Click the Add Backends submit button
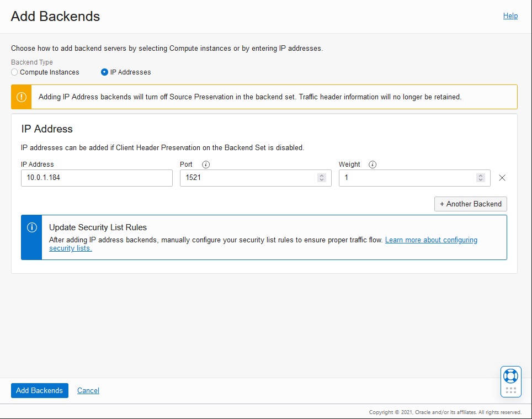Viewport: 532px width, 419px height. [x=39, y=390]
